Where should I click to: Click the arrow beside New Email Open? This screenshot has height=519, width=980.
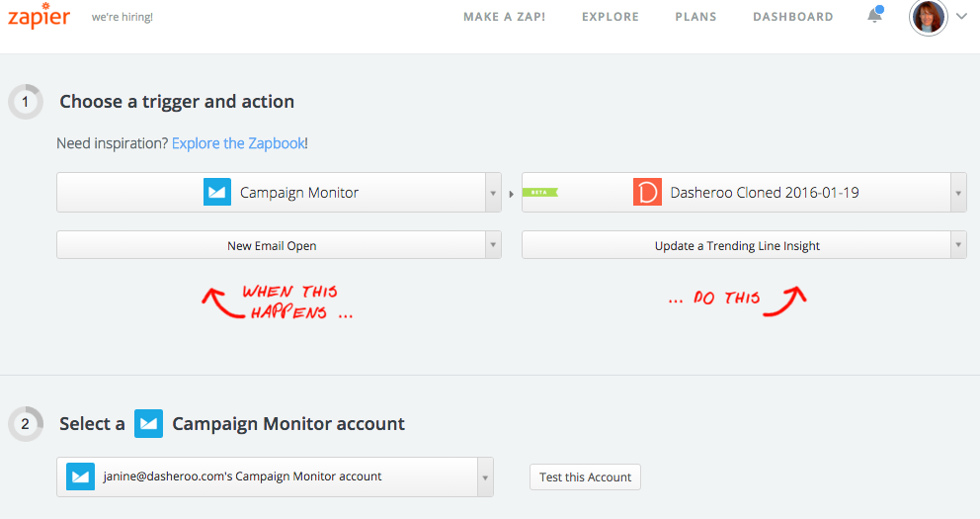click(x=493, y=245)
